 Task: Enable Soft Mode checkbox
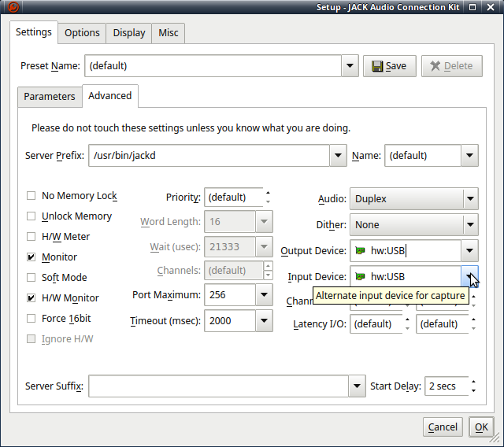[31, 278]
